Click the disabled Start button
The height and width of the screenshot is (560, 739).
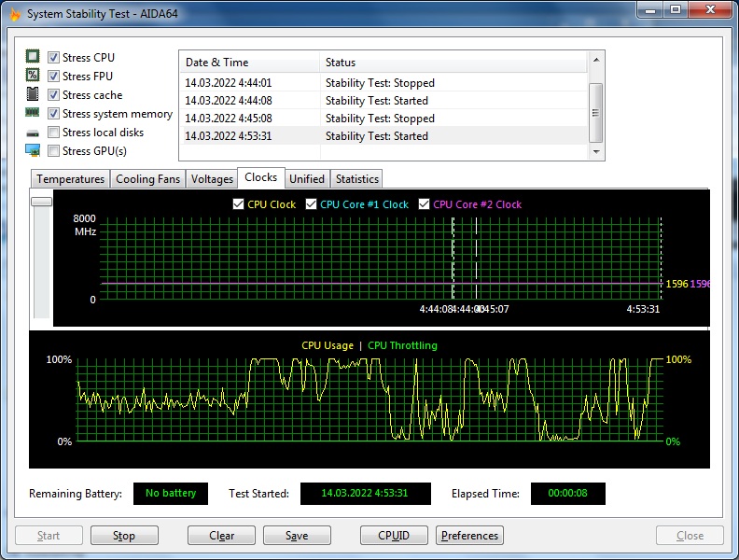pos(49,536)
